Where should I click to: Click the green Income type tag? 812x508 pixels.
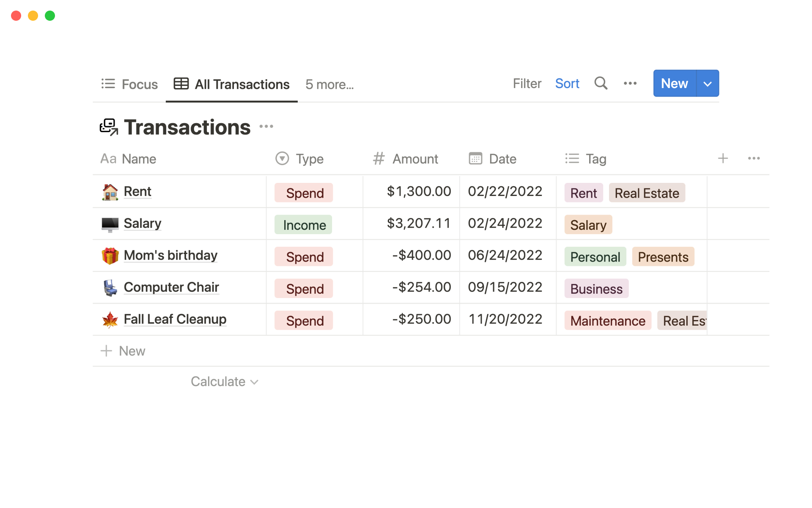pyautogui.click(x=304, y=225)
